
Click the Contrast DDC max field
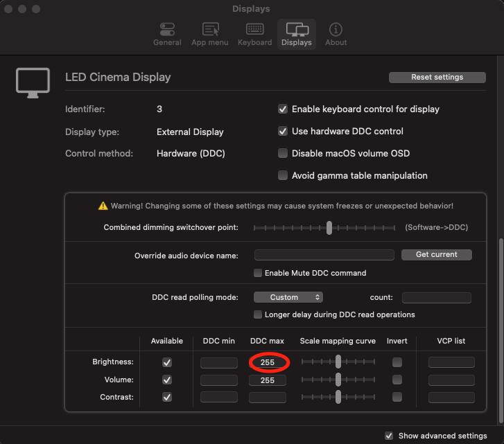point(268,397)
